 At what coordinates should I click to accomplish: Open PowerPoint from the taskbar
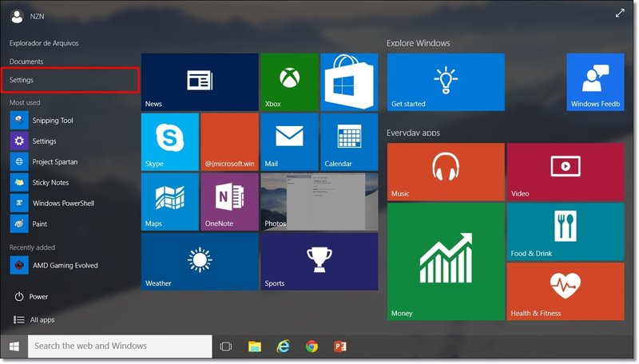[340, 346]
